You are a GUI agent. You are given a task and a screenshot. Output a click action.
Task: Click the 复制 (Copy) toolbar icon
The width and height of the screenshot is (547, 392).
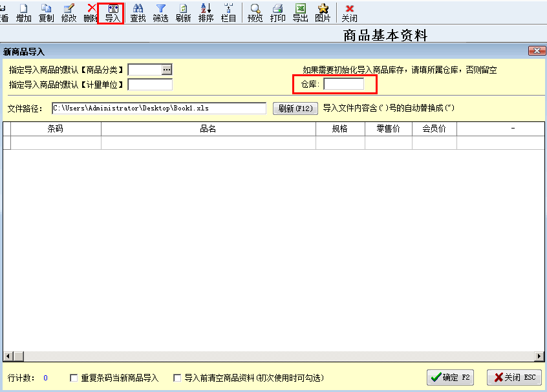pyautogui.click(x=46, y=14)
